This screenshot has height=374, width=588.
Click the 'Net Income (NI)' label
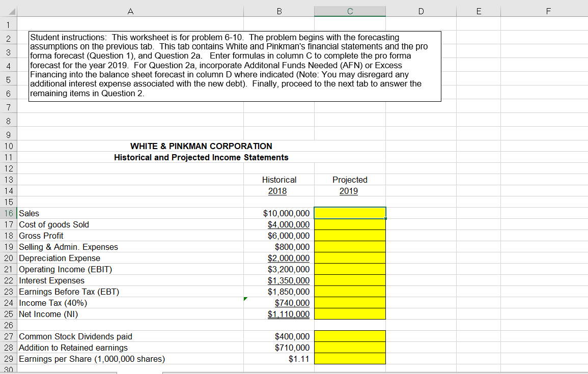[48, 314]
